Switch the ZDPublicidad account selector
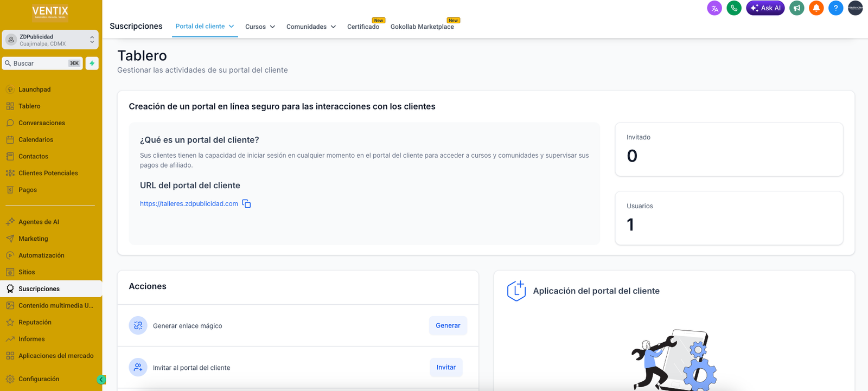868x391 pixels. (50, 40)
